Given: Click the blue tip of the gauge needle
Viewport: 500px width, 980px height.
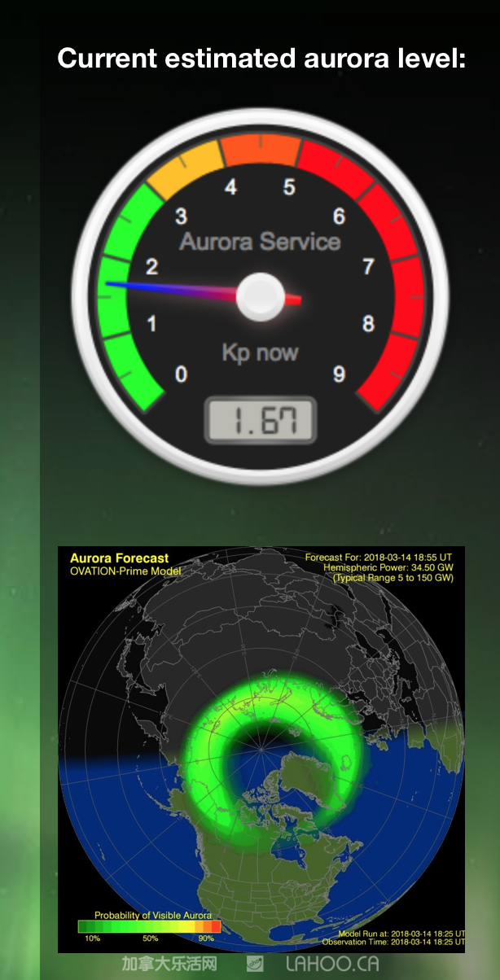Looking at the screenshot, I should coord(122,284).
